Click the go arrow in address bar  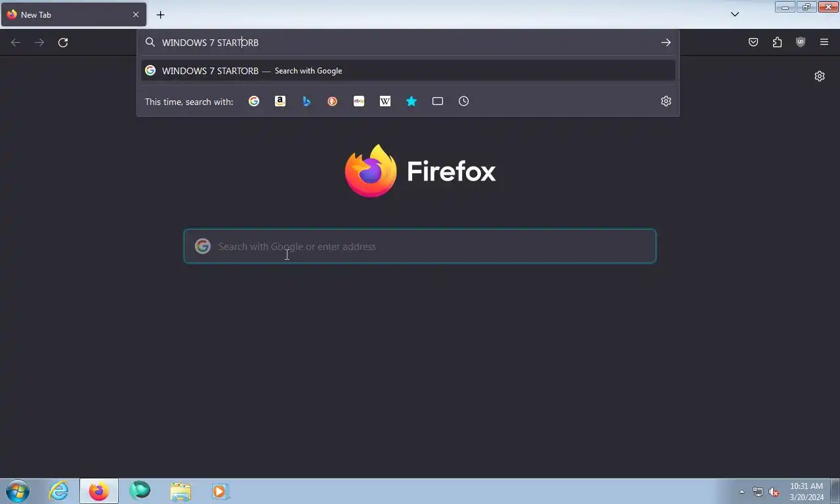tap(666, 43)
